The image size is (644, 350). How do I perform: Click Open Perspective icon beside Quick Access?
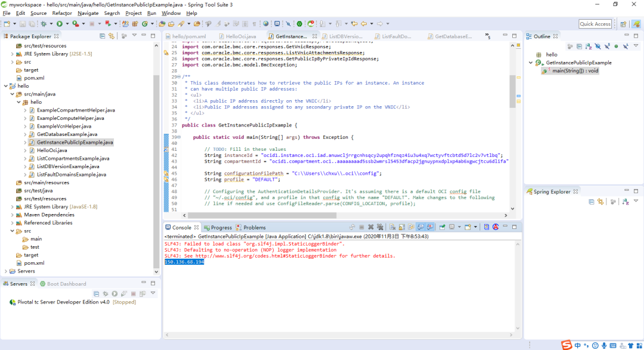tap(623, 24)
